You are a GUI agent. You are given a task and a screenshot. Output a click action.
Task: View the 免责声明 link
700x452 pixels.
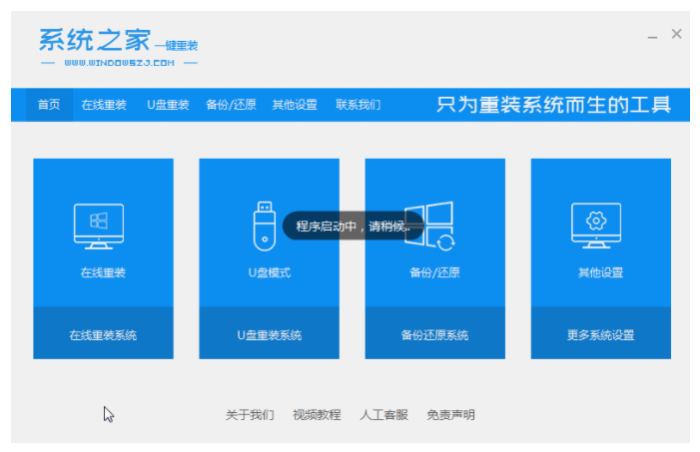point(451,415)
